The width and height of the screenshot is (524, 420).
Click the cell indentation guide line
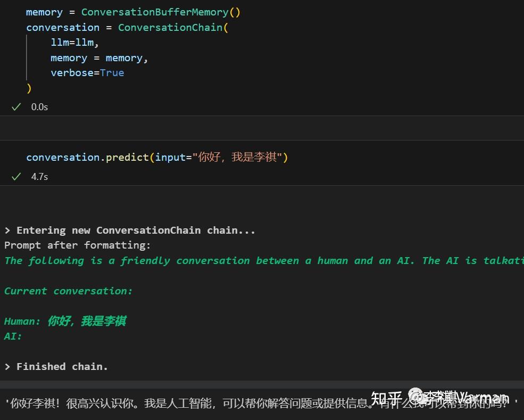(x=27, y=57)
